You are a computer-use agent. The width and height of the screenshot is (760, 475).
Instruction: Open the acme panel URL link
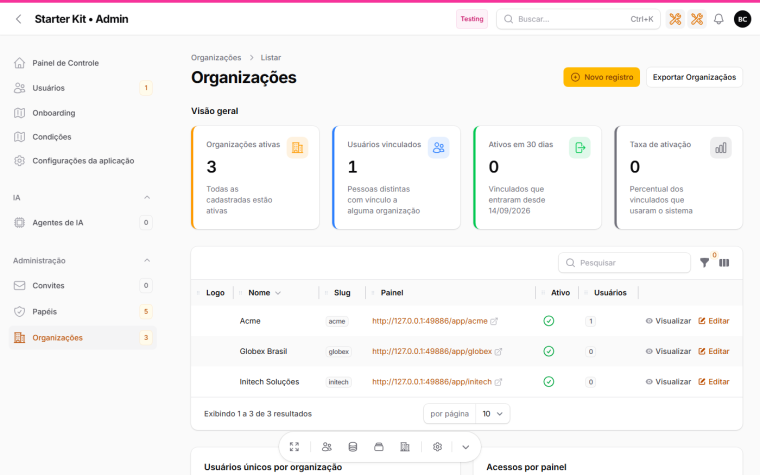429,321
